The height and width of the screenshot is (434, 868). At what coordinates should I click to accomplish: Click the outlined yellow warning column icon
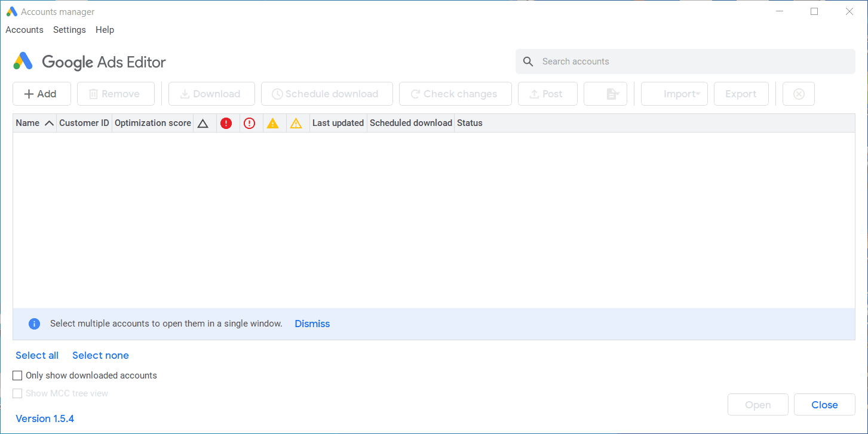(296, 124)
